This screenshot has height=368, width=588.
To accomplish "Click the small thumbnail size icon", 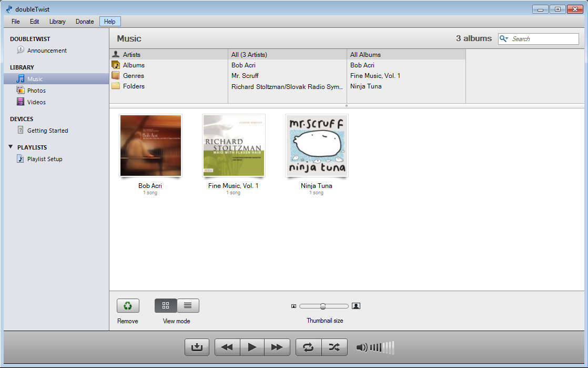I will click(293, 306).
